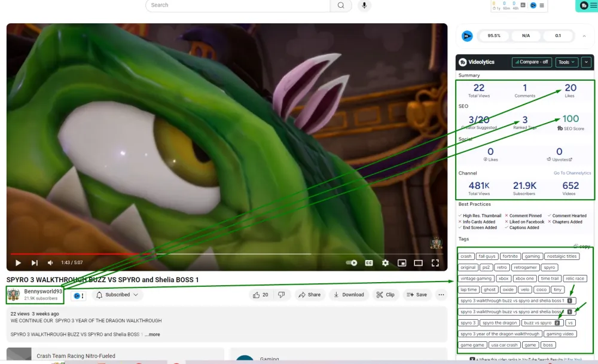Open the Tools dropdown
598x364 pixels.
coord(566,62)
